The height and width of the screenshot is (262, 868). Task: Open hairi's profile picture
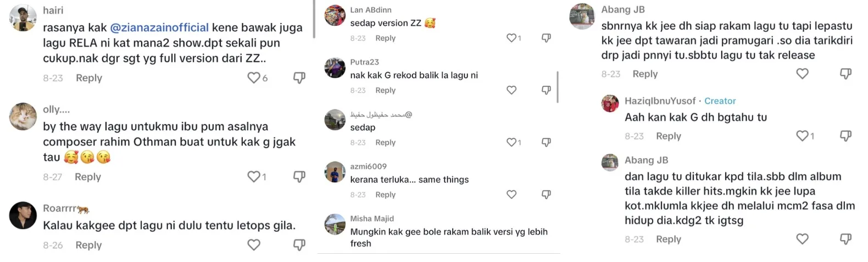point(23,18)
